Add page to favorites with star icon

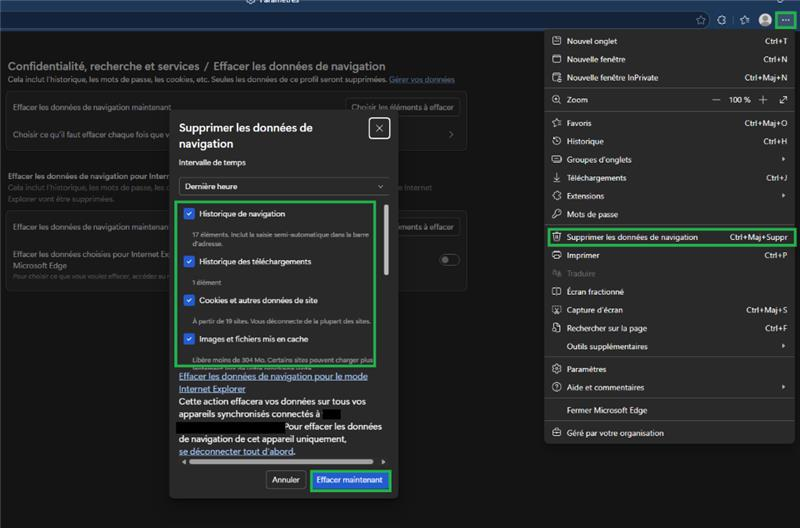(701, 20)
